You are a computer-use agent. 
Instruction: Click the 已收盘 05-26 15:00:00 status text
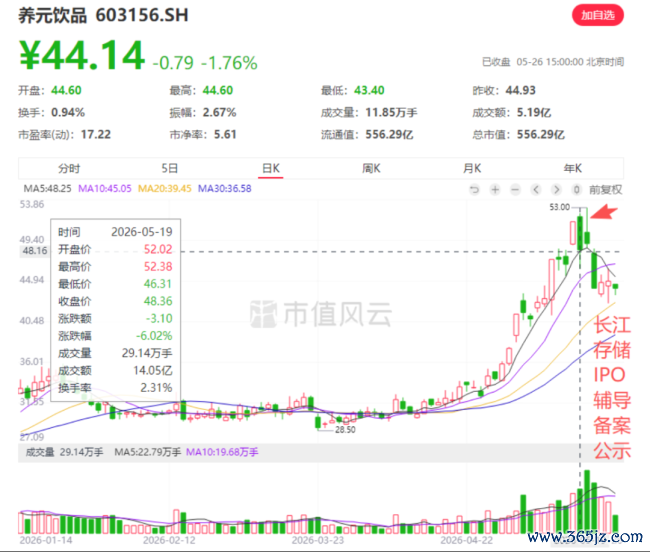pos(553,62)
